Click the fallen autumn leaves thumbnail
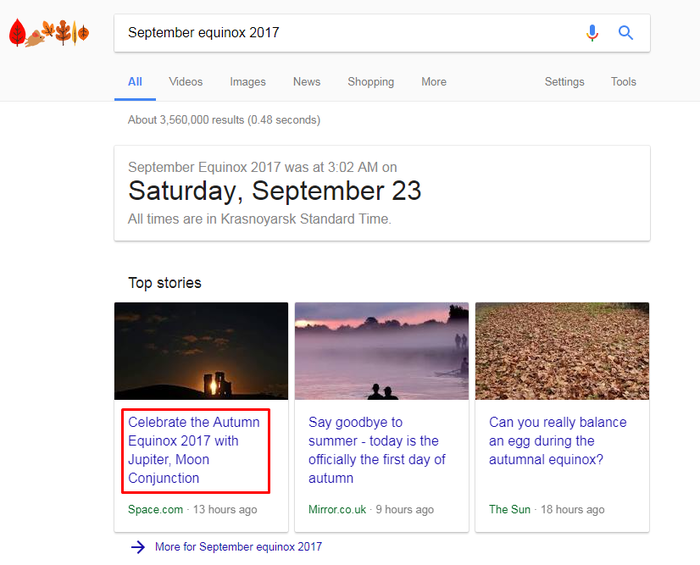 562,351
